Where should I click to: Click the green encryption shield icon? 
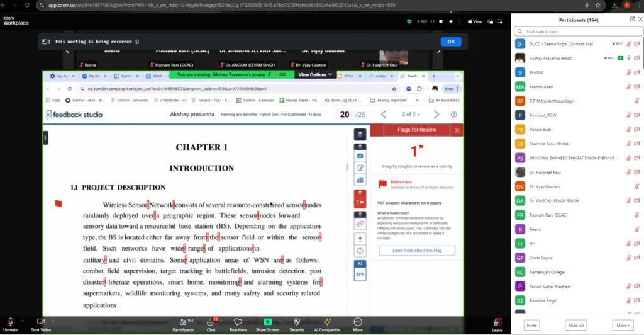point(409,21)
